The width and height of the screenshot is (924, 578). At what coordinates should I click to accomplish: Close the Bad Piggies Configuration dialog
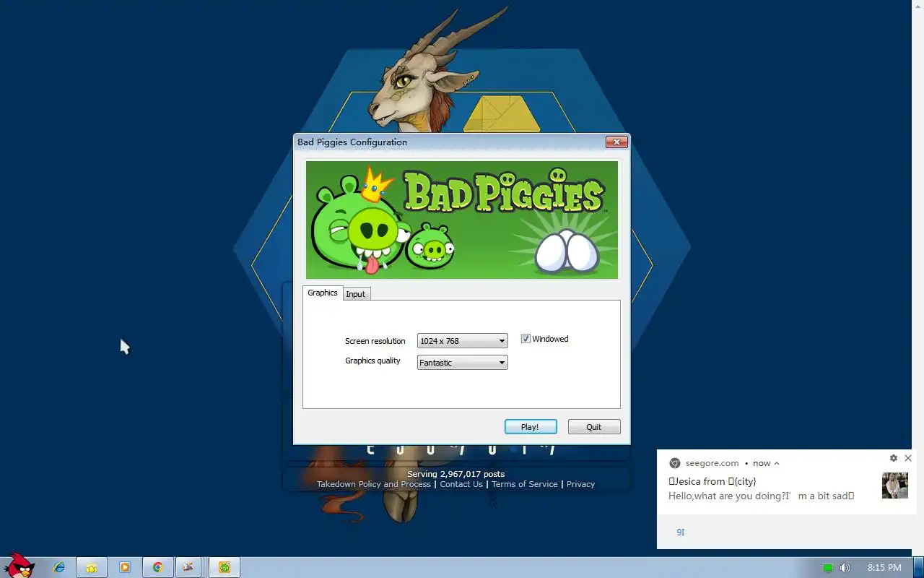tap(616, 142)
